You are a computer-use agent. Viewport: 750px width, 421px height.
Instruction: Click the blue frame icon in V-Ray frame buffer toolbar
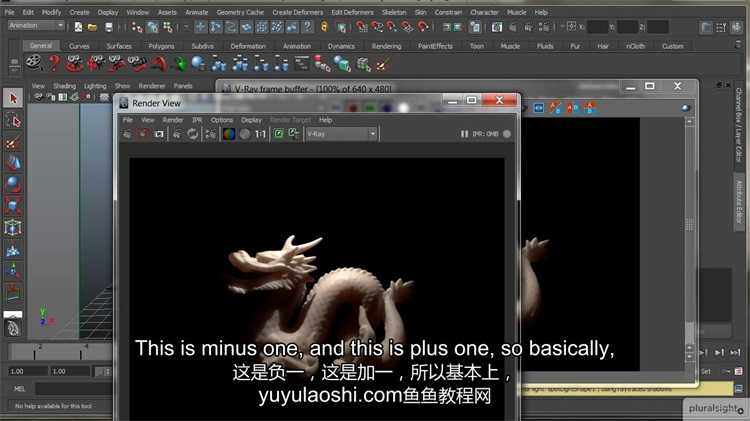[539, 108]
